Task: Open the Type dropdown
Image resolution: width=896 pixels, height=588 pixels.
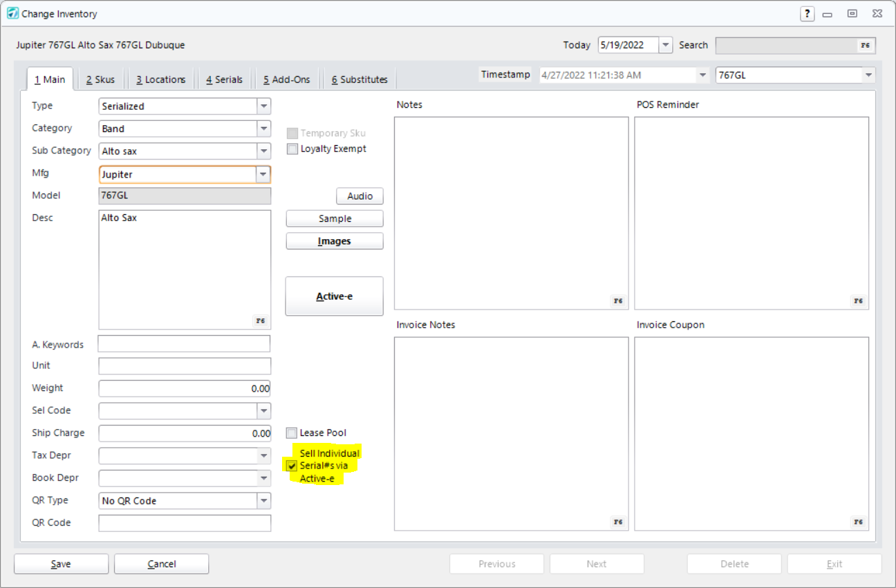Action: coord(263,106)
